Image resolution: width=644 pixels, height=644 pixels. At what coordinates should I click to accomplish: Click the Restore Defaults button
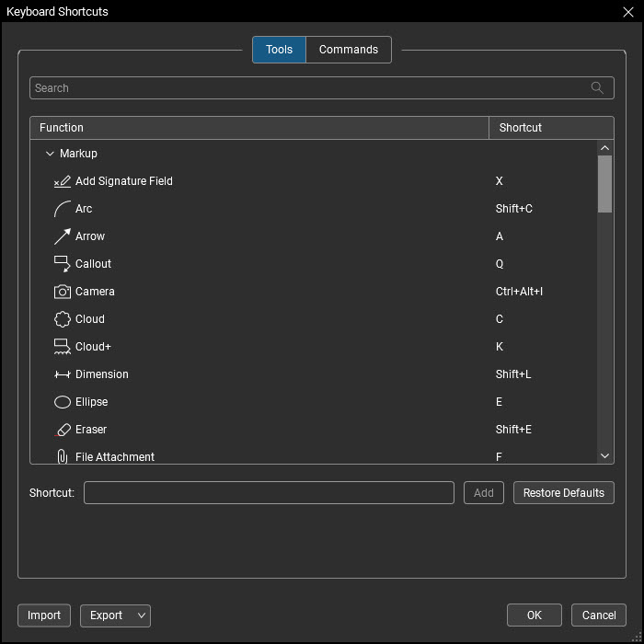tap(563, 492)
